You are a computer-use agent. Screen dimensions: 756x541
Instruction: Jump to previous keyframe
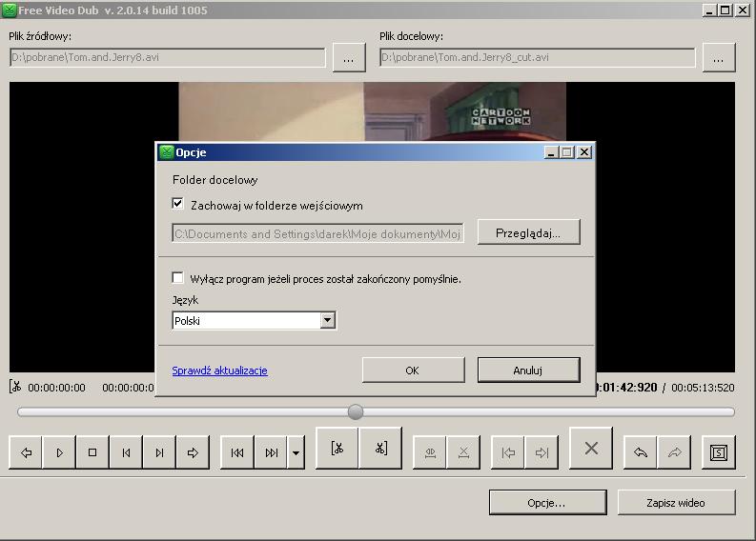click(x=237, y=452)
